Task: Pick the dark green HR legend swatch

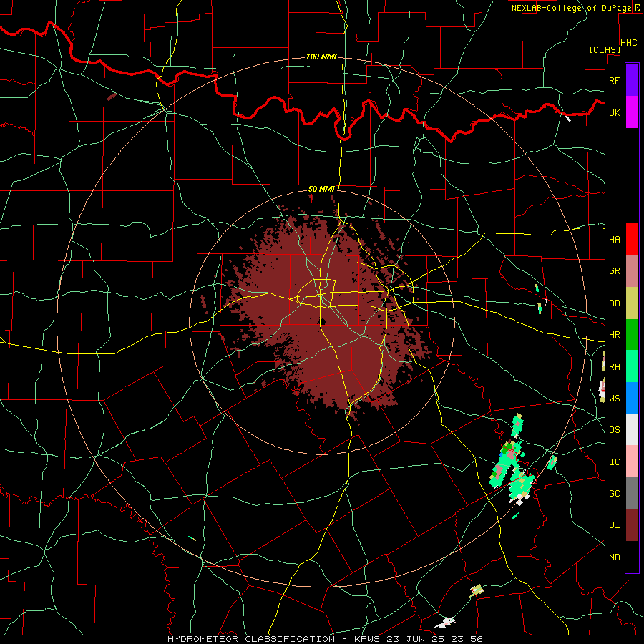Action: point(632,335)
